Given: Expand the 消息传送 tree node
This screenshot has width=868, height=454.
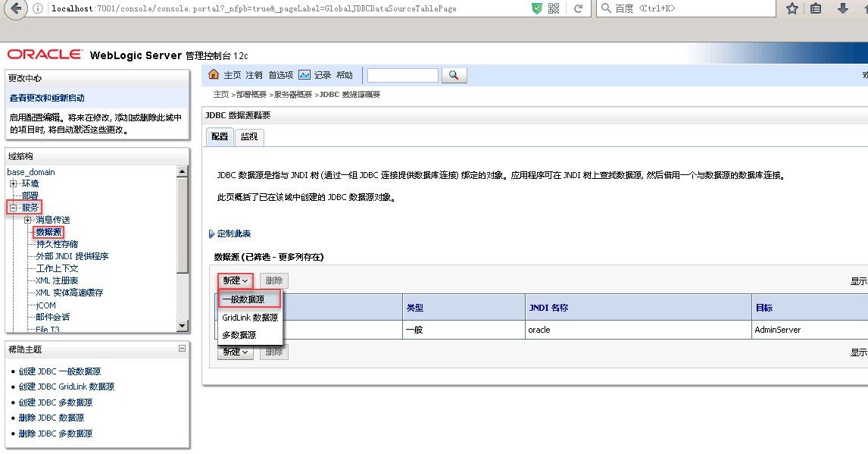Looking at the screenshot, I should [28, 220].
